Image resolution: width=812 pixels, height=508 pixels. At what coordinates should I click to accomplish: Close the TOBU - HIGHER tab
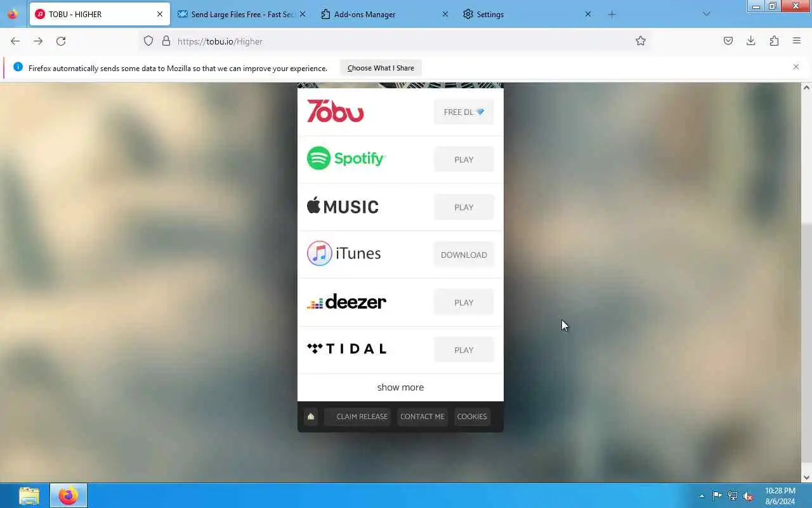(x=160, y=14)
